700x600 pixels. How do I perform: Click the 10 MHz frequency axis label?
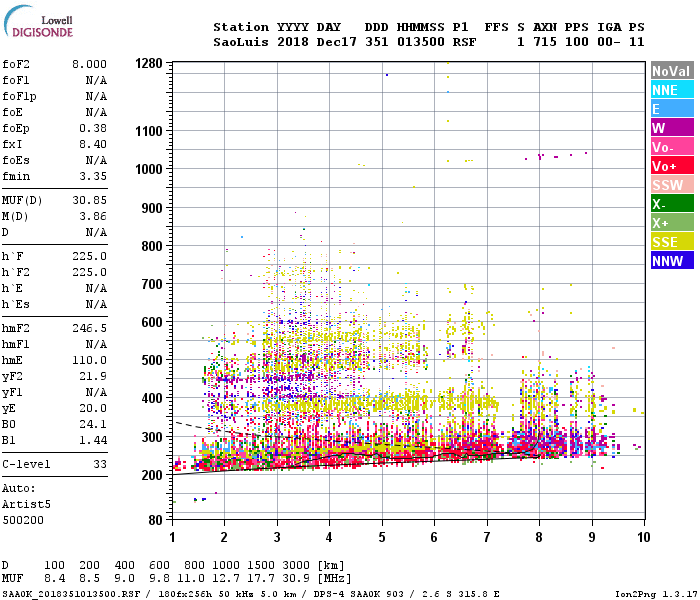(x=644, y=538)
